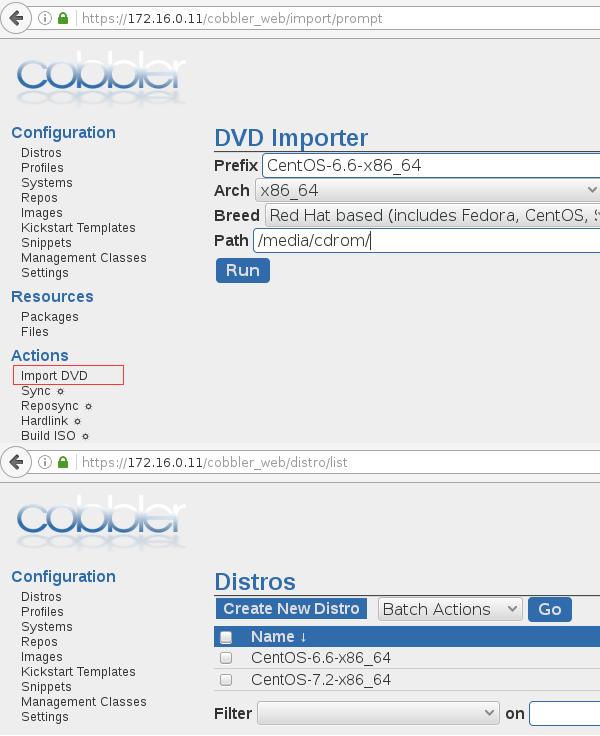The height and width of the screenshot is (736, 600).
Task: Click the Prefix input field
Action: point(431,165)
